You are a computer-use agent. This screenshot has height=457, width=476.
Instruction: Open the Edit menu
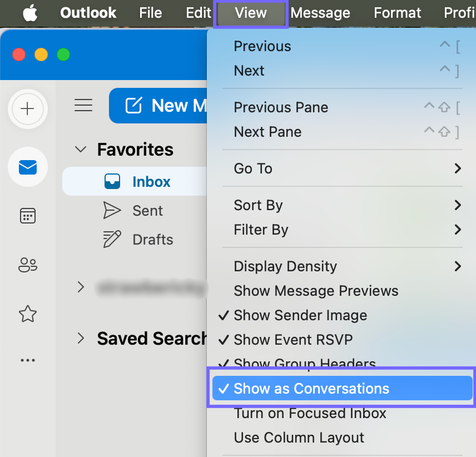click(198, 13)
